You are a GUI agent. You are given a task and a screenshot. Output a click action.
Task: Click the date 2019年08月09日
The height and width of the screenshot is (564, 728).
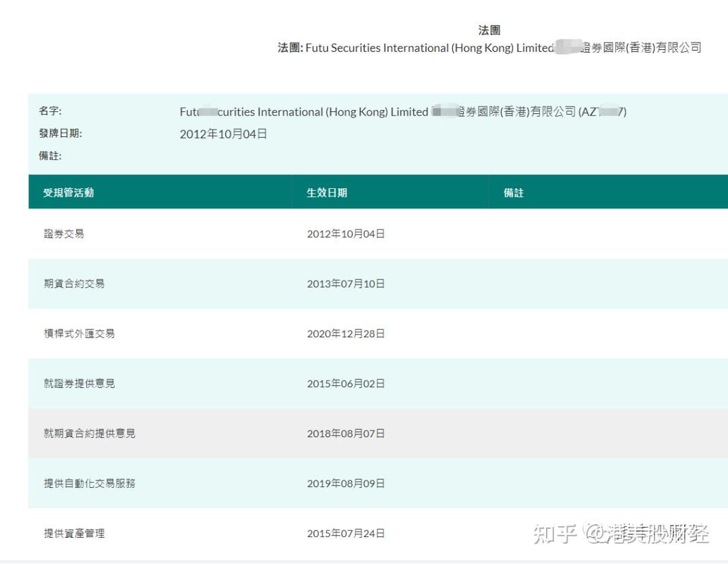346,483
